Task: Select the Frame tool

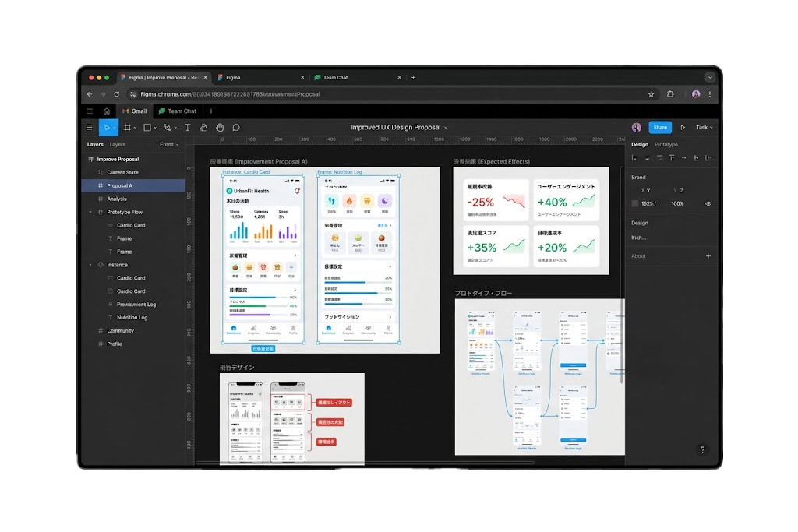Action: coord(127,128)
